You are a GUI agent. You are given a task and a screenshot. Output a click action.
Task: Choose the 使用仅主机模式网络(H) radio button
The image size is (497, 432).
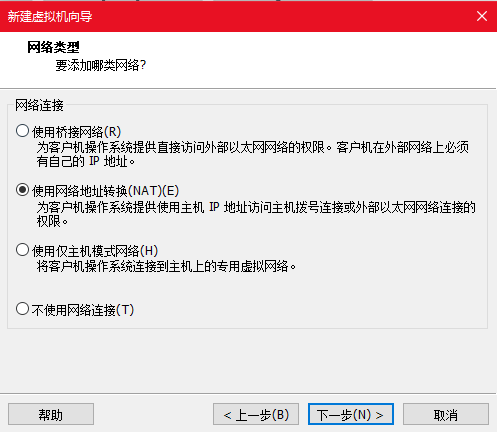pos(22,250)
